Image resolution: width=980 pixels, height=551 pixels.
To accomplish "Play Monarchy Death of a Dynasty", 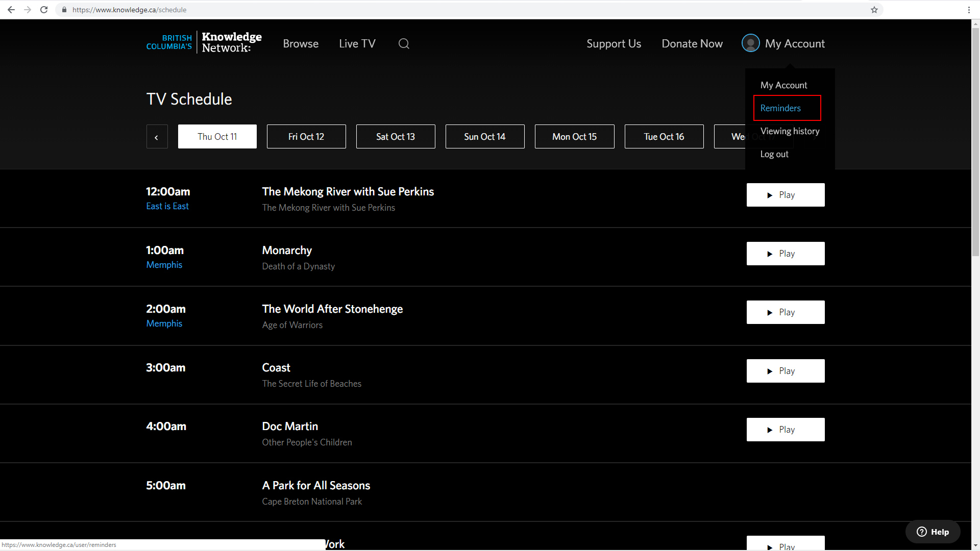I will [786, 254].
